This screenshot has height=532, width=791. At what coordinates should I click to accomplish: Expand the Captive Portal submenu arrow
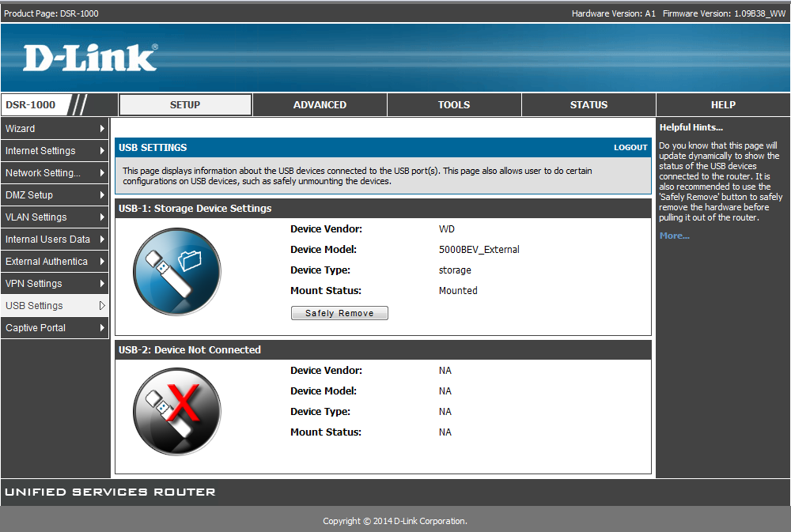pos(102,328)
